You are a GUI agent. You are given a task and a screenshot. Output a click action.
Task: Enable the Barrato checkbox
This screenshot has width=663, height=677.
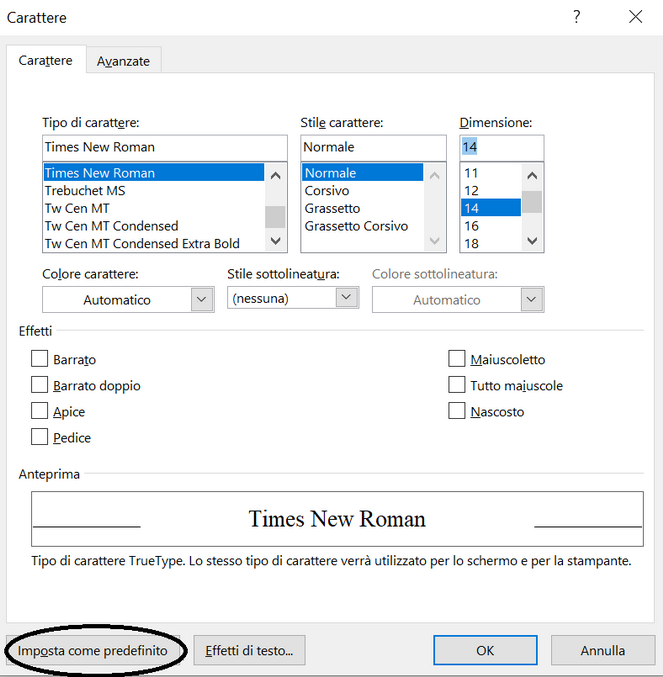39,359
